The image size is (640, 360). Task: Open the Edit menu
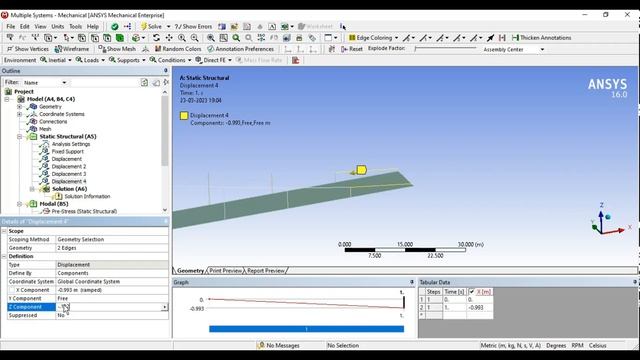click(x=24, y=27)
